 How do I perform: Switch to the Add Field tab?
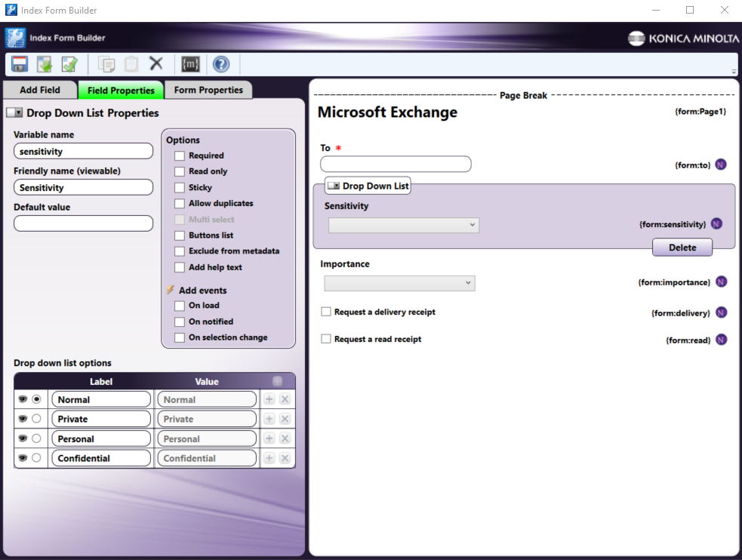(40, 90)
